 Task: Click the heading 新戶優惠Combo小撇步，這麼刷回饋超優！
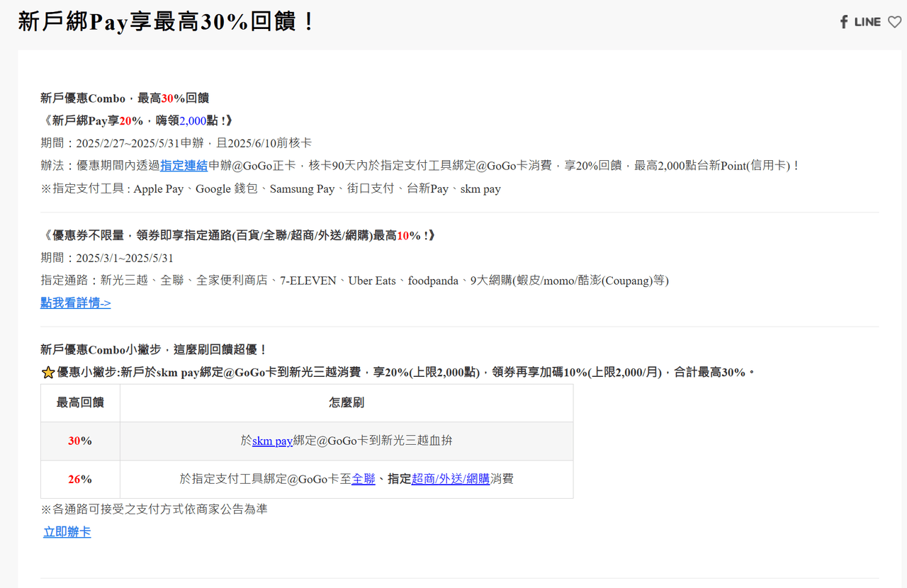[154, 349]
